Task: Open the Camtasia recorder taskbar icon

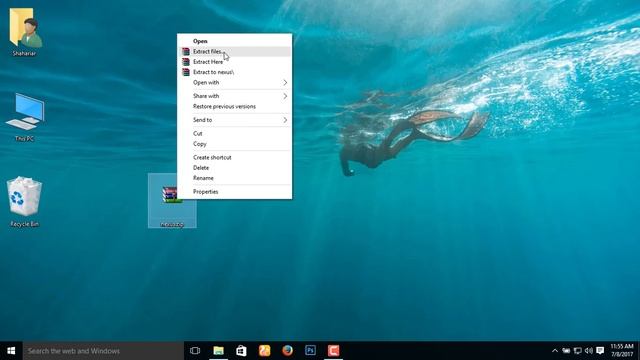Action: pos(333,351)
